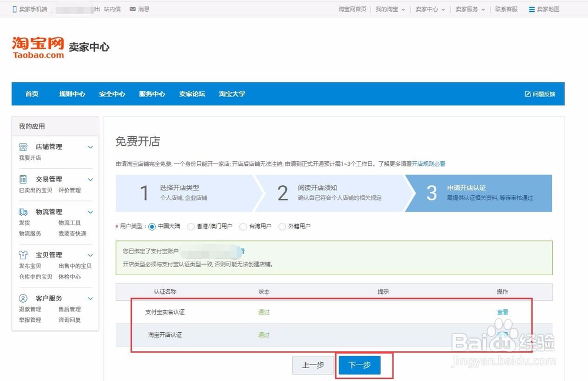Click 通过 status of 支付宝实名认证
The image size is (588, 381).
pyautogui.click(x=264, y=312)
